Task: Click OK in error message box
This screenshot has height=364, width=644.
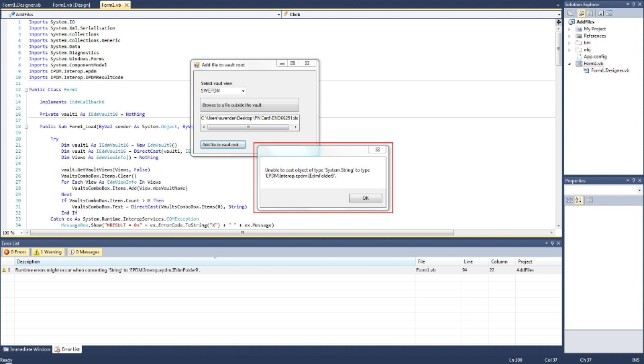Action: (x=365, y=198)
